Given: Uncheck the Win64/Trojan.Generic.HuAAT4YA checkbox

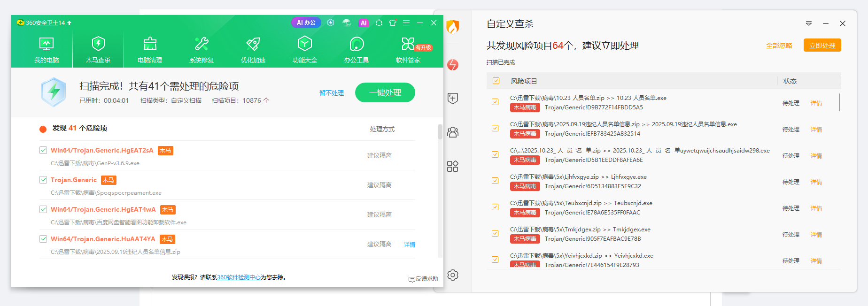Looking at the screenshot, I should click(x=43, y=239).
